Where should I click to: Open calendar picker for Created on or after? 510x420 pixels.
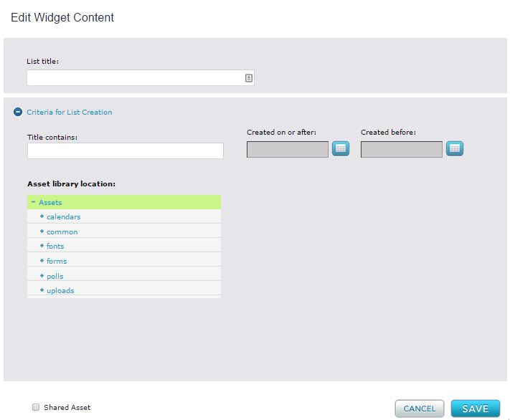pos(341,148)
